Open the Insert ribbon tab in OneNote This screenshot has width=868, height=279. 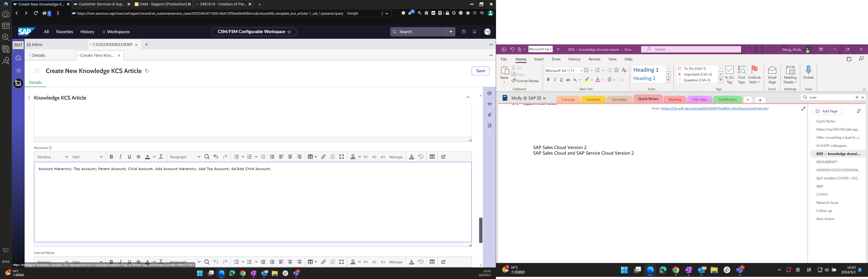click(539, 59)
